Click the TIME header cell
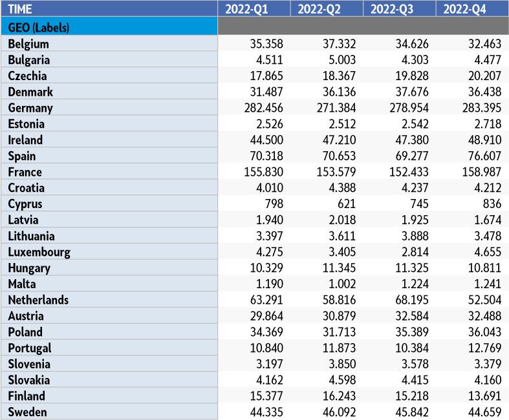509x420 pixels. (109, 9)
